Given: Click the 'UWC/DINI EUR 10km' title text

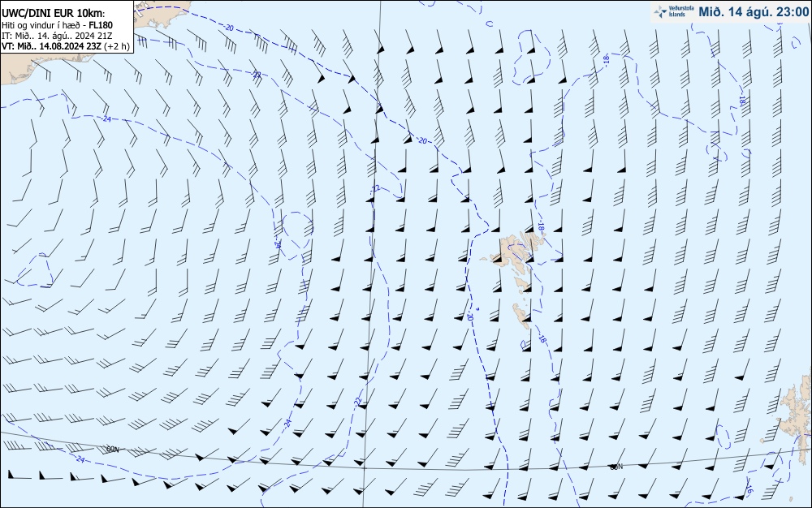Looking at the screenshot, I should (x=54, y=14).
